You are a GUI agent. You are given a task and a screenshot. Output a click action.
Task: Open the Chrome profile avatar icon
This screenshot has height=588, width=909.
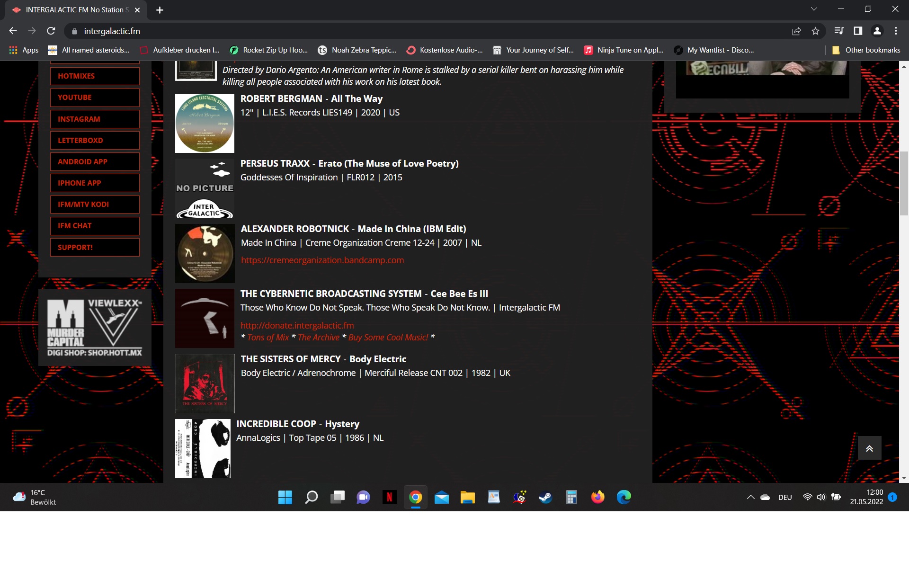pyautogui.click(x=877, y=31)
